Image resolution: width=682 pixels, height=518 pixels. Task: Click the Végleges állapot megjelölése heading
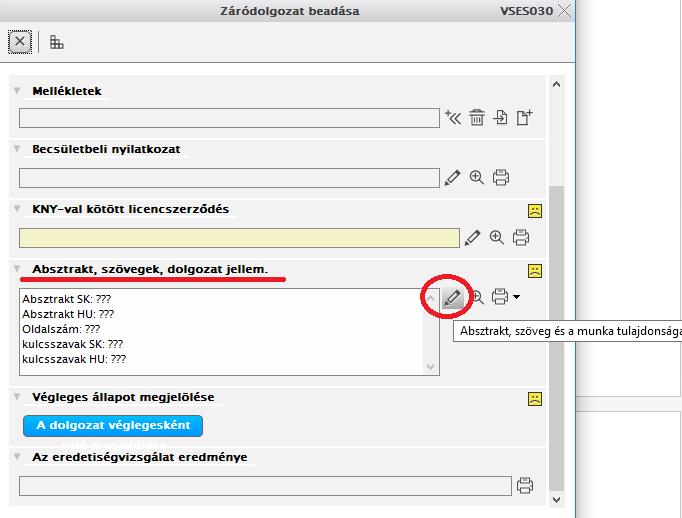coord(123,397)
